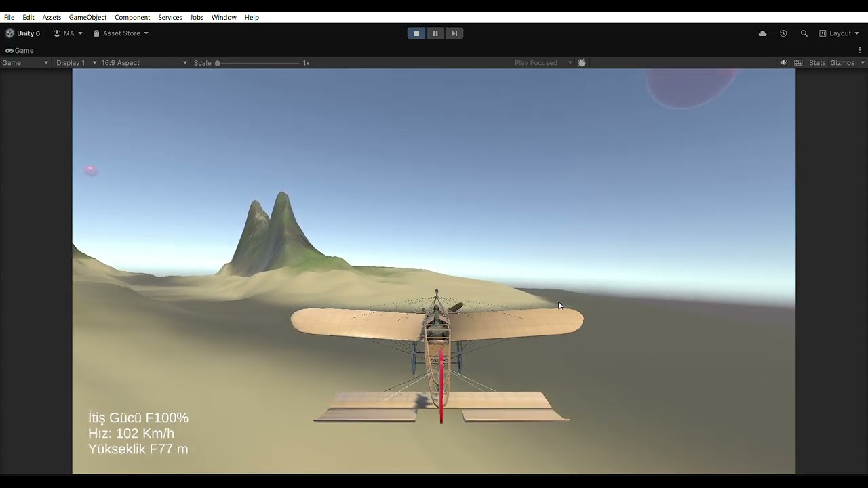Image resolution: width=868 pixels, height=488 pixels.
Task: Open the File menu
Action: (9, 17)
